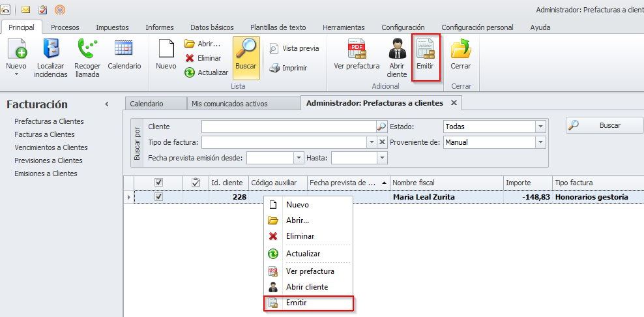The width and height of the screenshot is (644, 317).
Task: Switch to the Configuración personal tab
Action: point(477,27)
